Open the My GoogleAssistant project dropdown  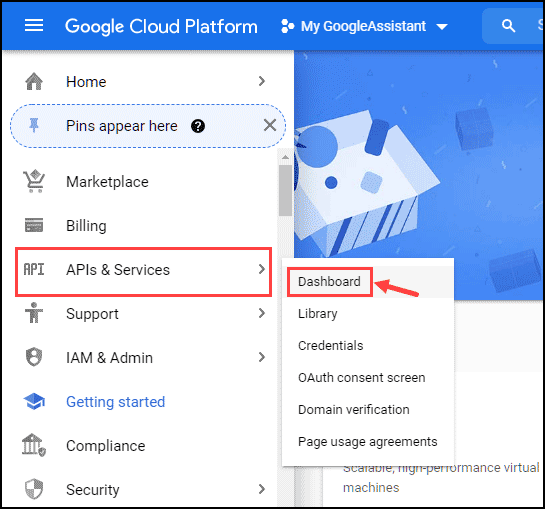(364, 26)
